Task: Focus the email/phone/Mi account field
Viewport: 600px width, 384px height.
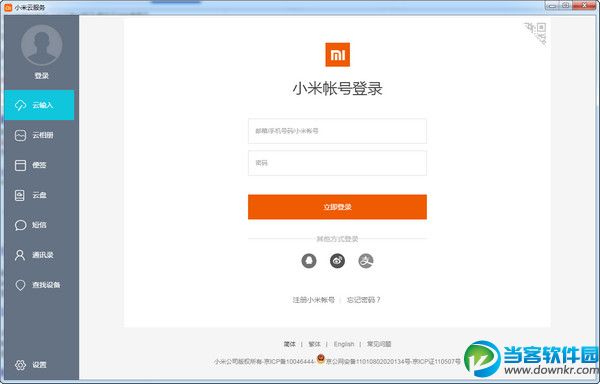Action: tap(337, 131)
